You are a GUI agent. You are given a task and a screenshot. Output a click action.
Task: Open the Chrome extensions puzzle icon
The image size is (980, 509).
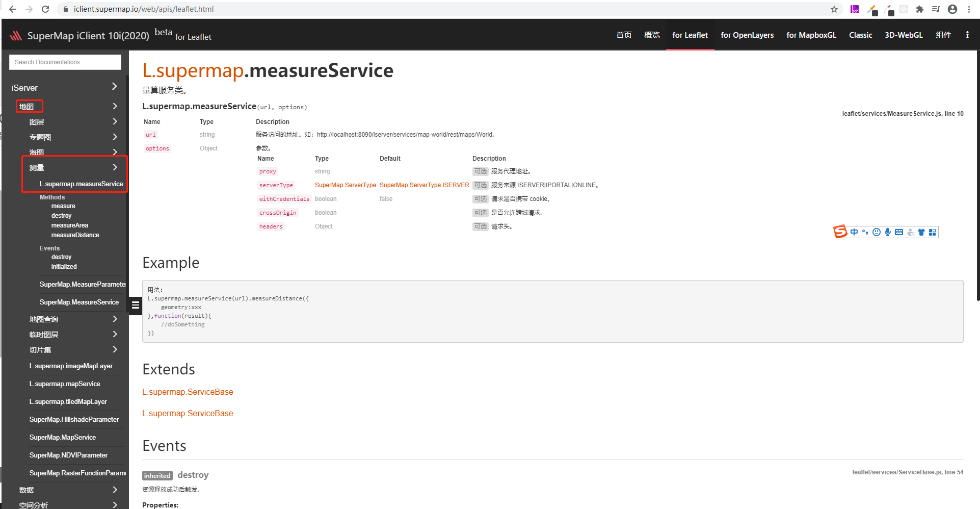pos(920,9)
